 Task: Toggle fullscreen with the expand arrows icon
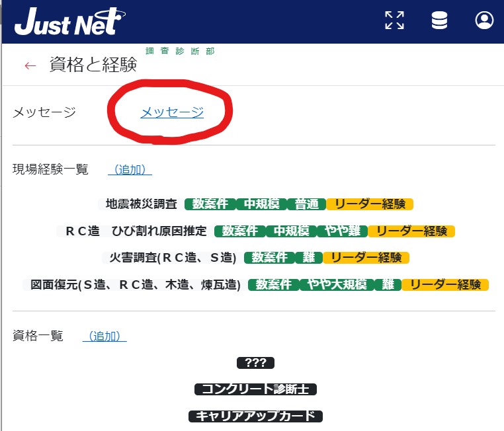[394, 20]
